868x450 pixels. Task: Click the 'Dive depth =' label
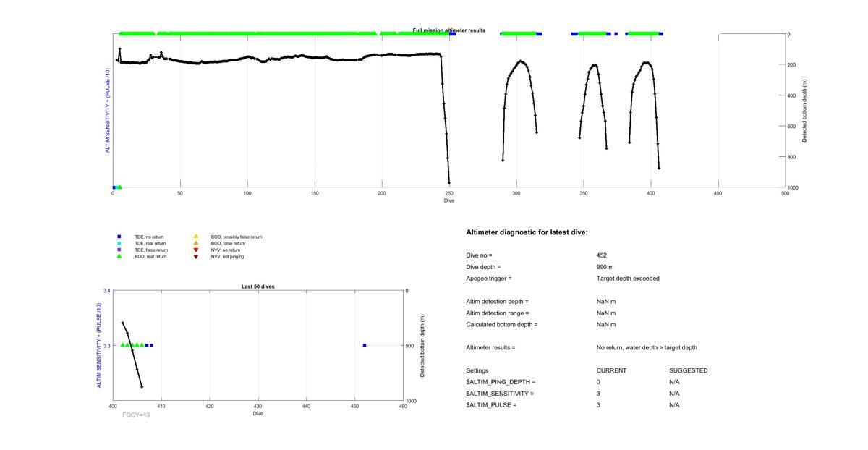coord(483,267)
